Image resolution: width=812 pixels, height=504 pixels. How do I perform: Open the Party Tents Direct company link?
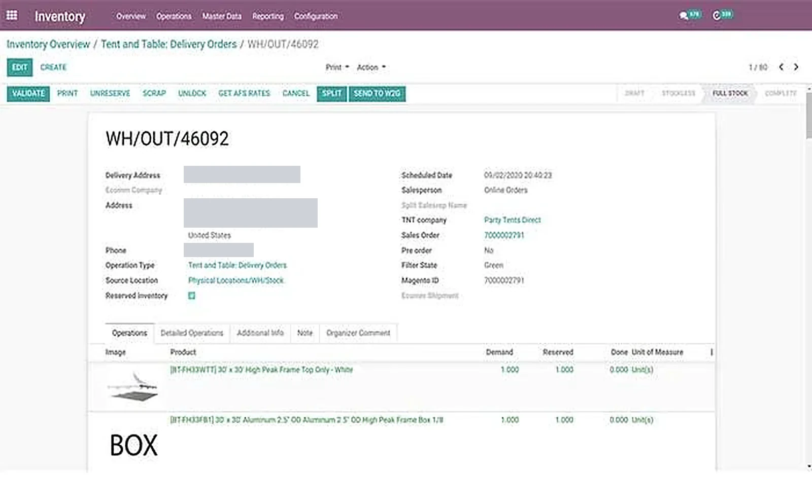click(513, 220)
